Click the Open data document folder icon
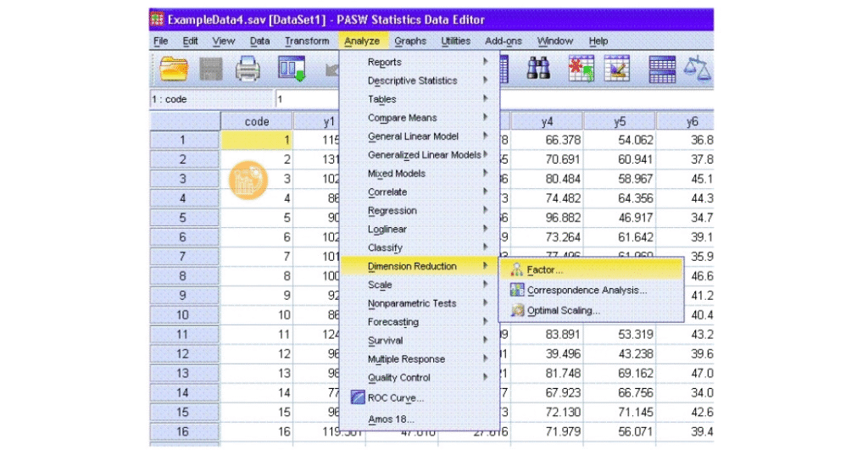 click(x=175, y=69)
